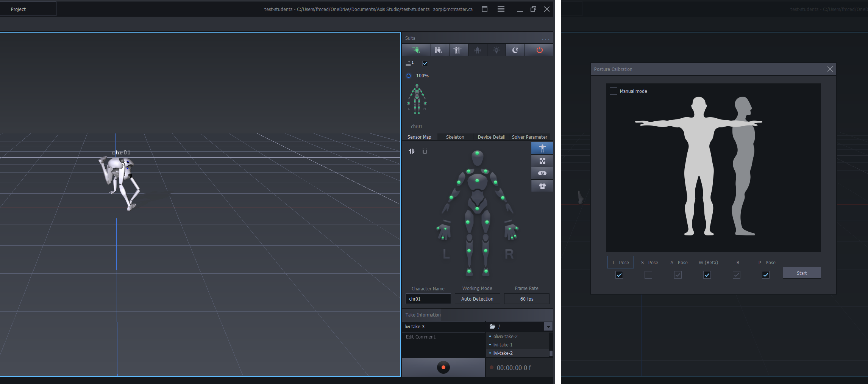Click the flip arrows icon in Sensor Map

pyautogui.click(x=412, y=151)
